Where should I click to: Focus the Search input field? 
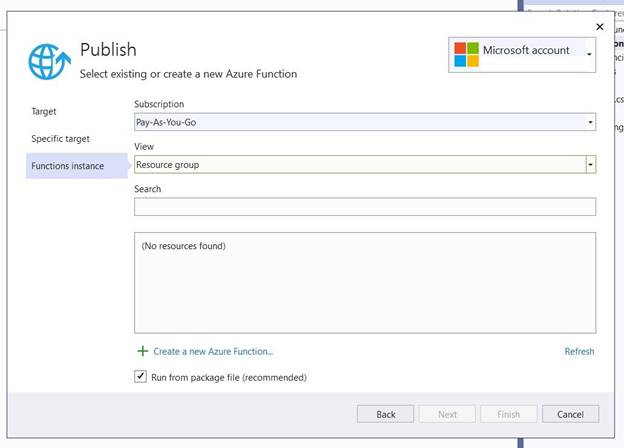pos(365,207)
